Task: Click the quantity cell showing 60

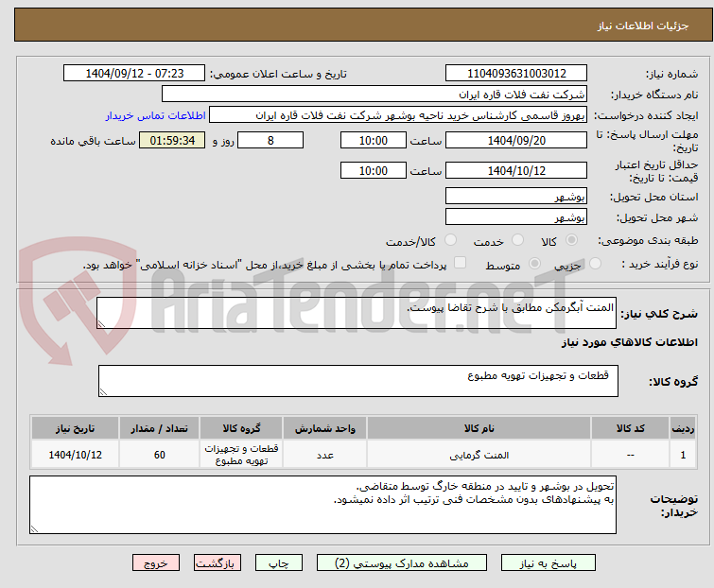Action: tap(160, 455)
